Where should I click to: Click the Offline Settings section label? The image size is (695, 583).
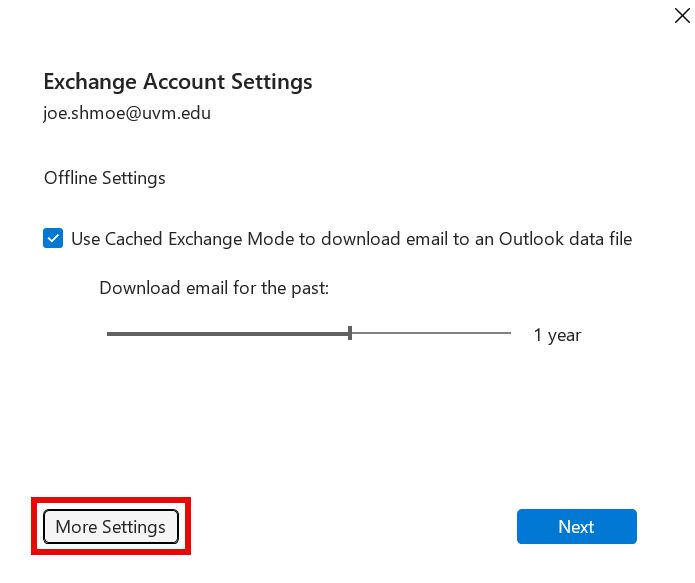(105, 178)
